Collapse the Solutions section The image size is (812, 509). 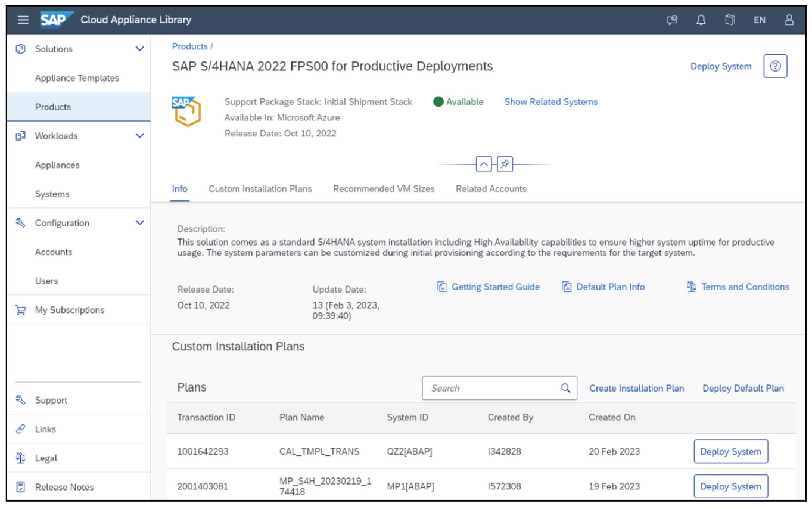click(x=139, y=49)
